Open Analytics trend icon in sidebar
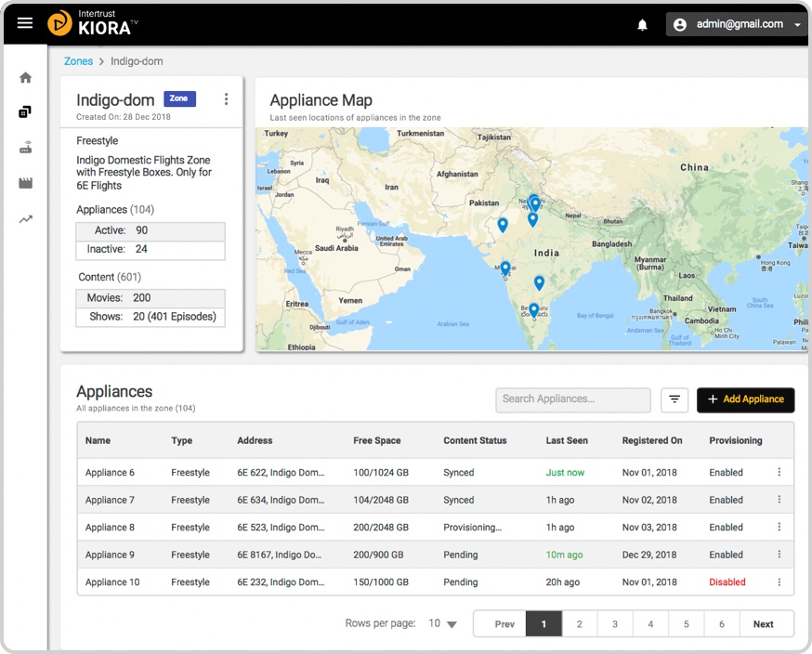The height and width of the screenshot is (654, 812). pos(25,219)
